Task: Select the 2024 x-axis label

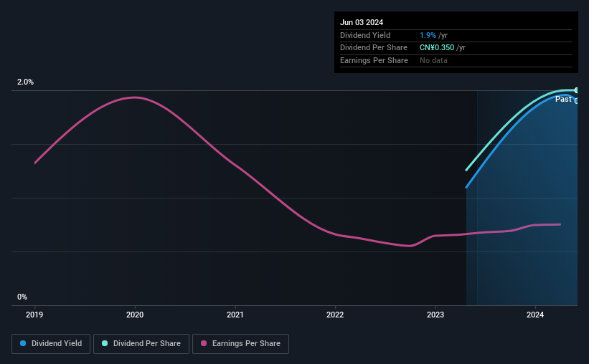Action: click(535, 315)
